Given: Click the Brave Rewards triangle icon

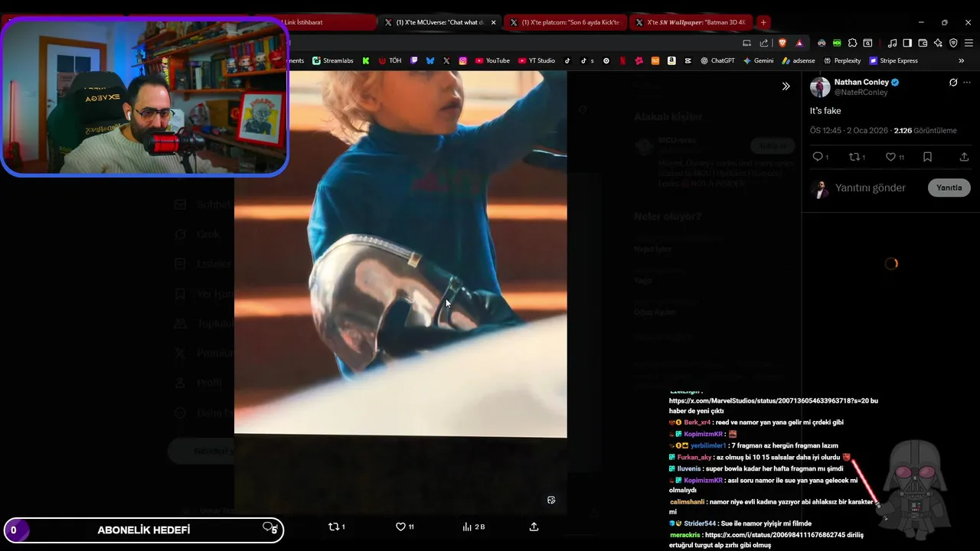Looking at the screenshot, I should (799, 43).
